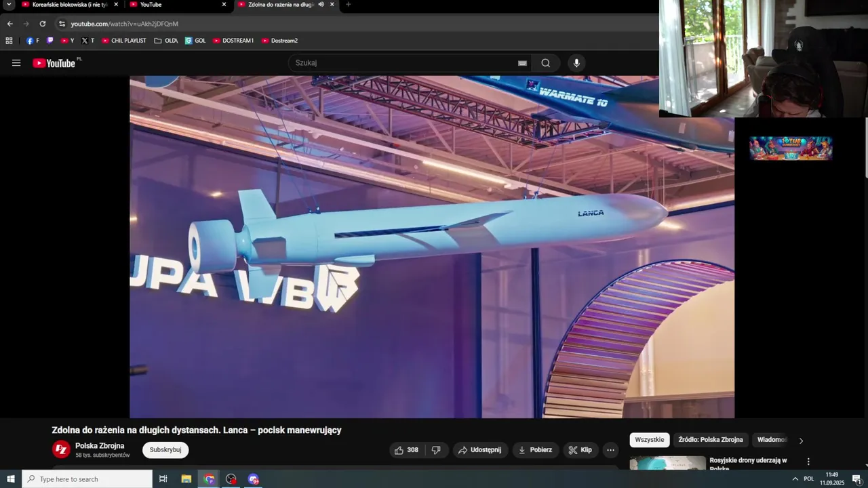Mute the playing tab via speaker icon
This screenshot has height=488, width=868.
pyautogui.click(x=321, y=5)
